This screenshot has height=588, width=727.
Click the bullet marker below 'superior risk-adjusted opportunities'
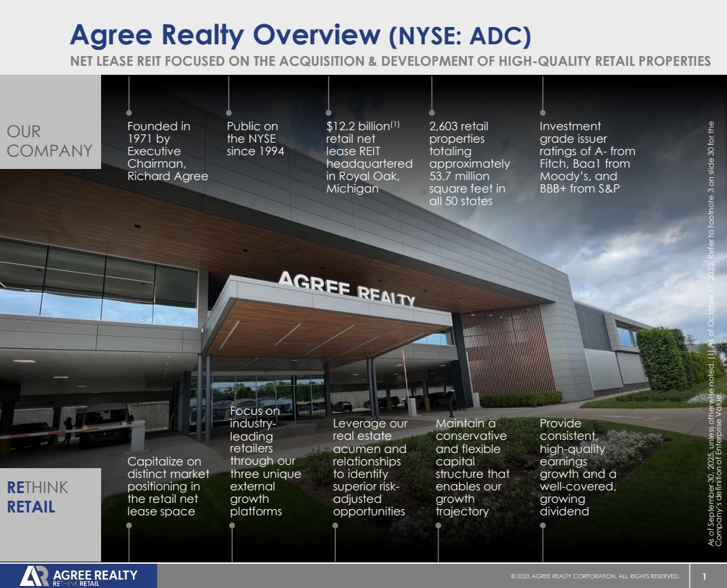tap(335, 526)
